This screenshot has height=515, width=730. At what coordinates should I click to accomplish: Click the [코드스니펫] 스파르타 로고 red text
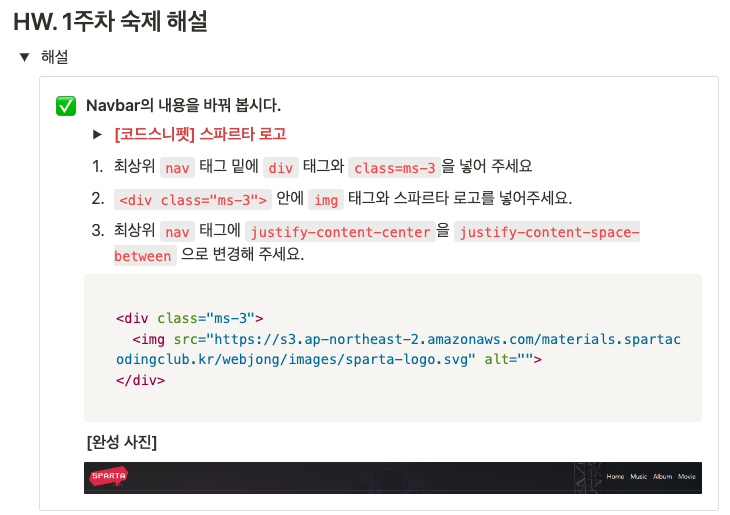[x=200, y=134]
